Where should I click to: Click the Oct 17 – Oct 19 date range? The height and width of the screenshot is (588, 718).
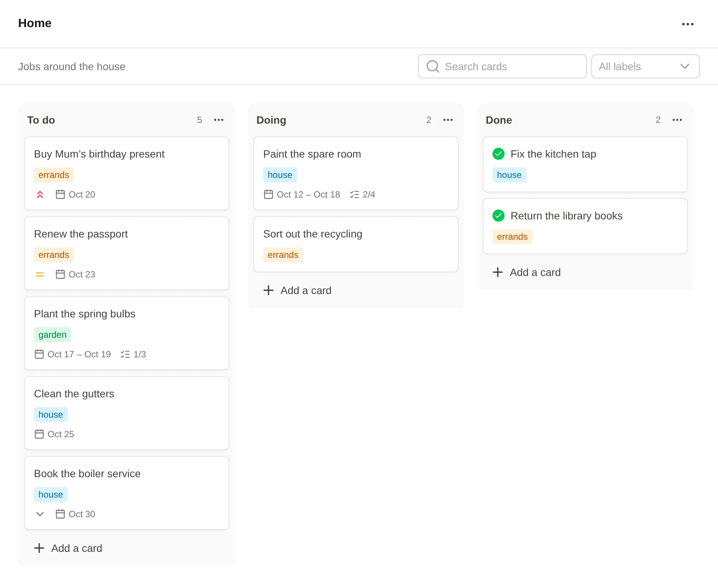79,354
